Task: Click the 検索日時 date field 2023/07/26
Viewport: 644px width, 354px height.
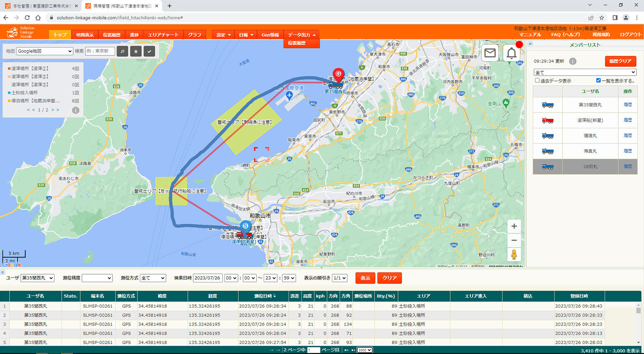Action: point(208,278)
